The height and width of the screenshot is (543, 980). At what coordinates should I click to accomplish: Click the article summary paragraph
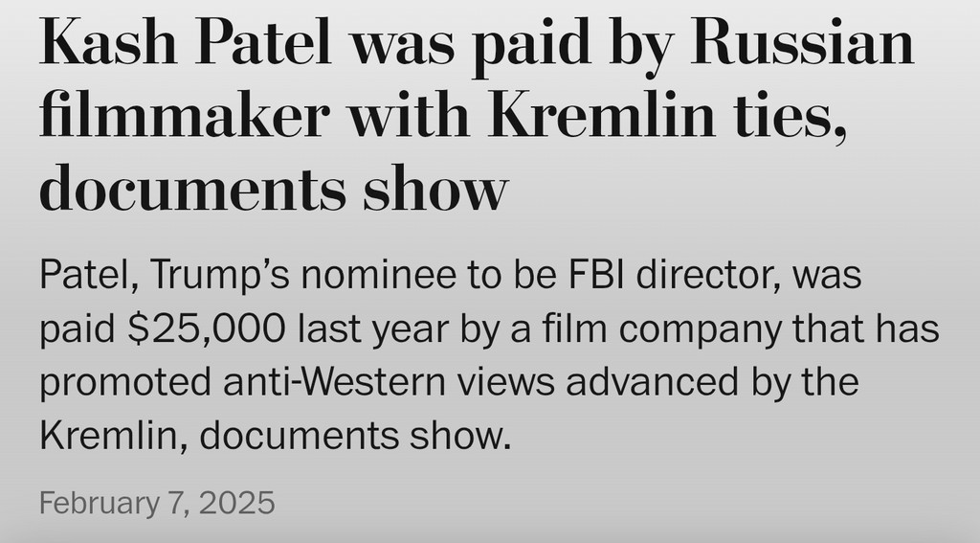point(488,355)
